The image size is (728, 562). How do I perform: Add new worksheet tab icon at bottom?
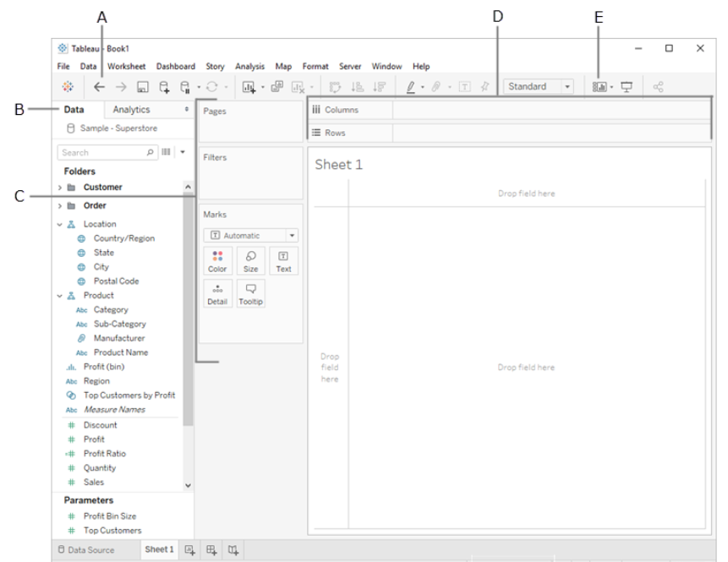point(190,550)
